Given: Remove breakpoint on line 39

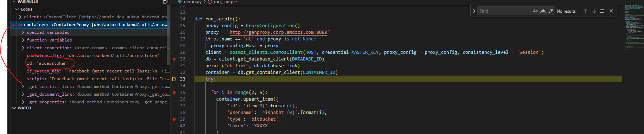Looking at the screenshot, I should click(174, 119).
